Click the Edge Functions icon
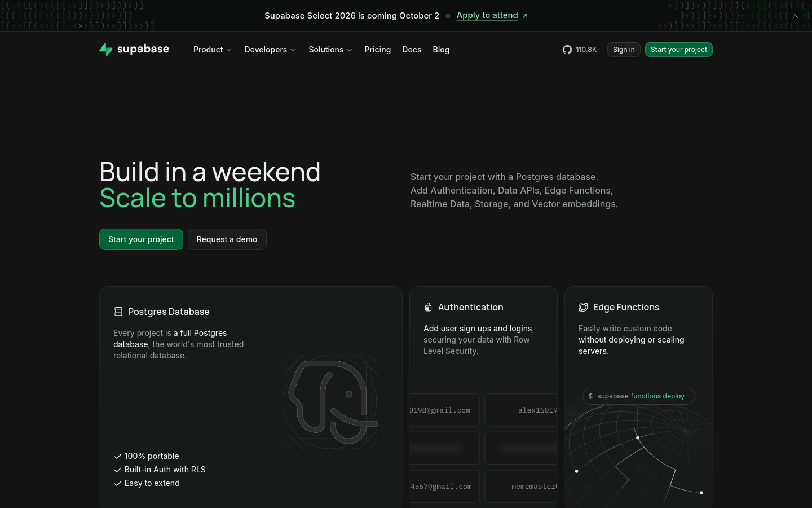The height and width of the screenshot is (508, 812). (x=583, y=307)
